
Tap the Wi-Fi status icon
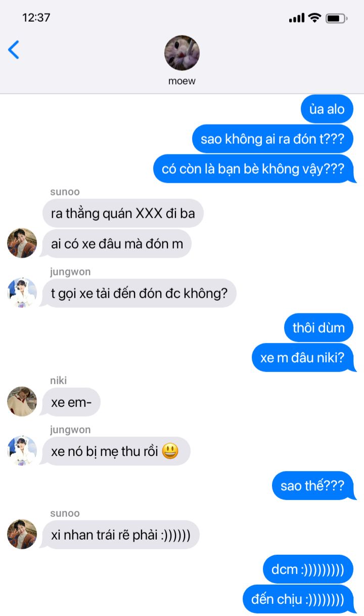pos(314,18)
